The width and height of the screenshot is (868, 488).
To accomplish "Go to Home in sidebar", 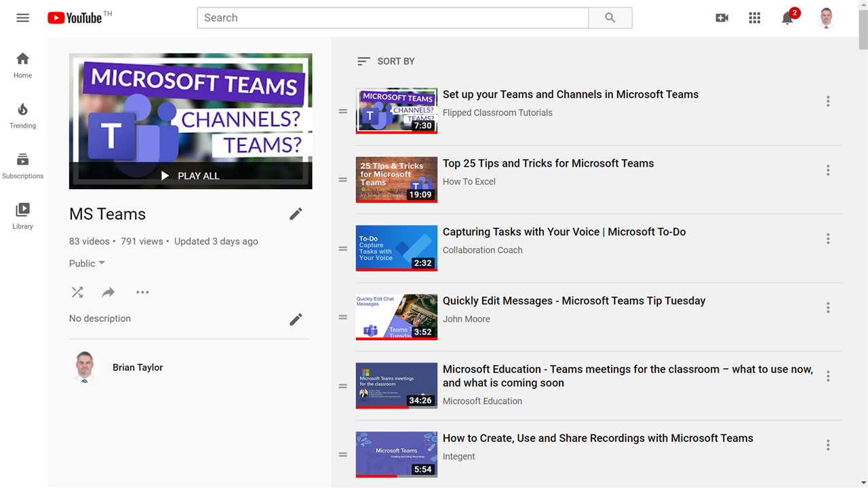I will coord(23,66).
